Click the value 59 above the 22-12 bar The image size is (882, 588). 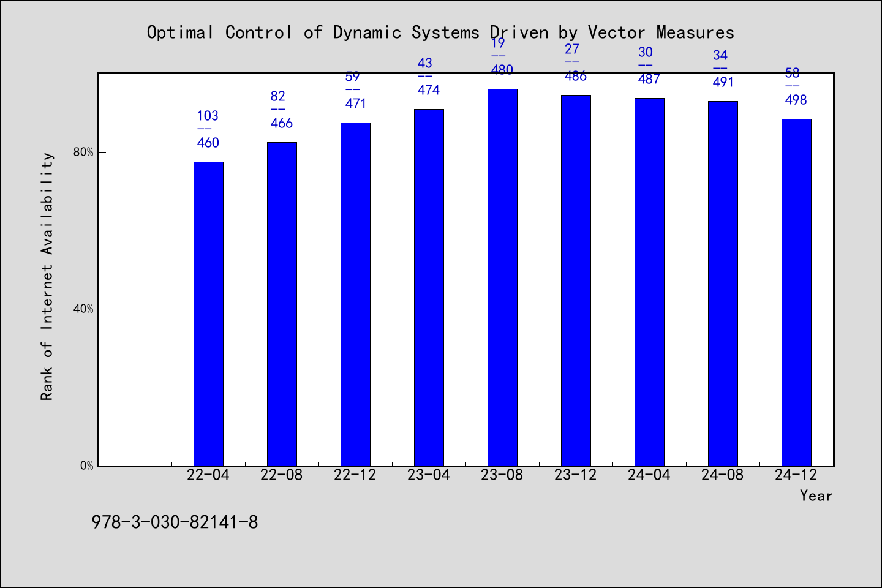[x=352, y=77]
